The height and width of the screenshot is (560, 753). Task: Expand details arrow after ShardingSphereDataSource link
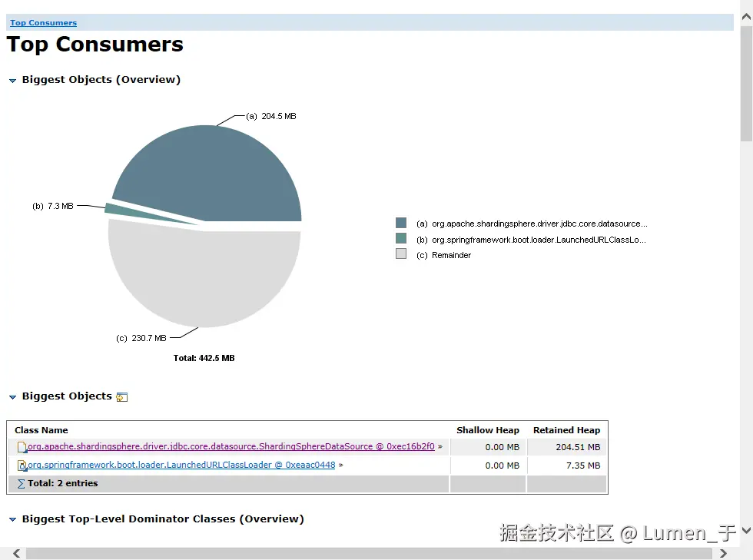[440, 446]
